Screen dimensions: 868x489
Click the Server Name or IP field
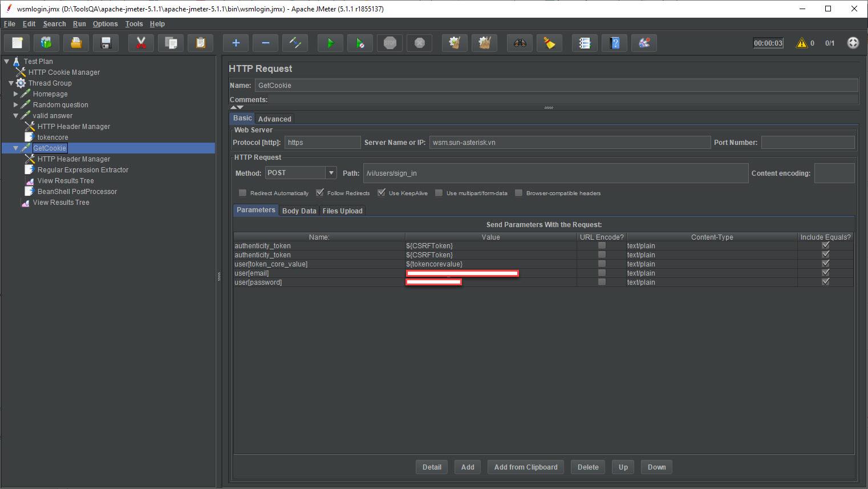click(570, 143)
